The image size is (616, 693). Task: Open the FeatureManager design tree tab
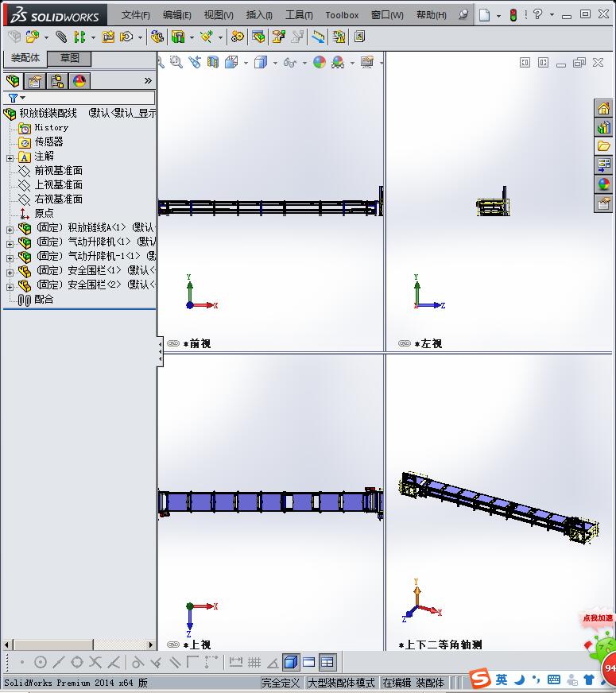13,81
